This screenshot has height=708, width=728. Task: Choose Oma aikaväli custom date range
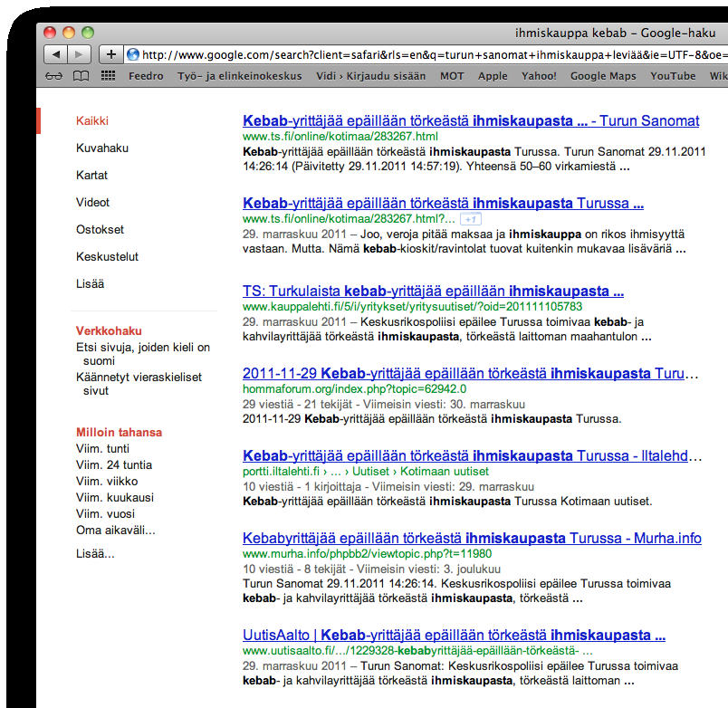pos(116,530)
